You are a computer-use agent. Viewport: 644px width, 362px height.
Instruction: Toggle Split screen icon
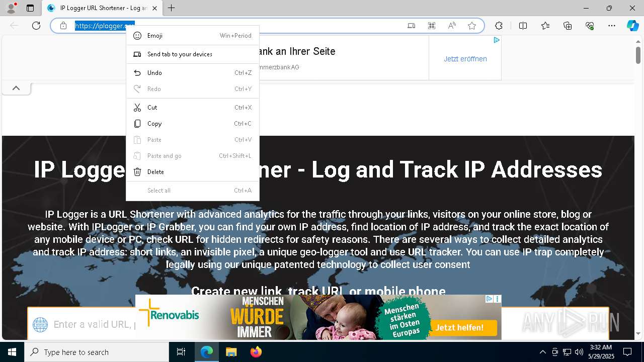523,26
